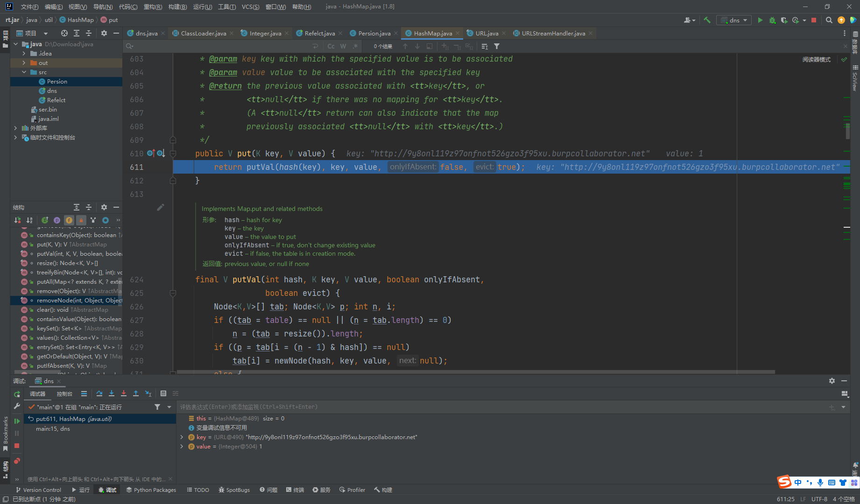Toggle Show Non-Public lock filter in Structure
Viewport: 860px width, 504px height.
[81, 220]
